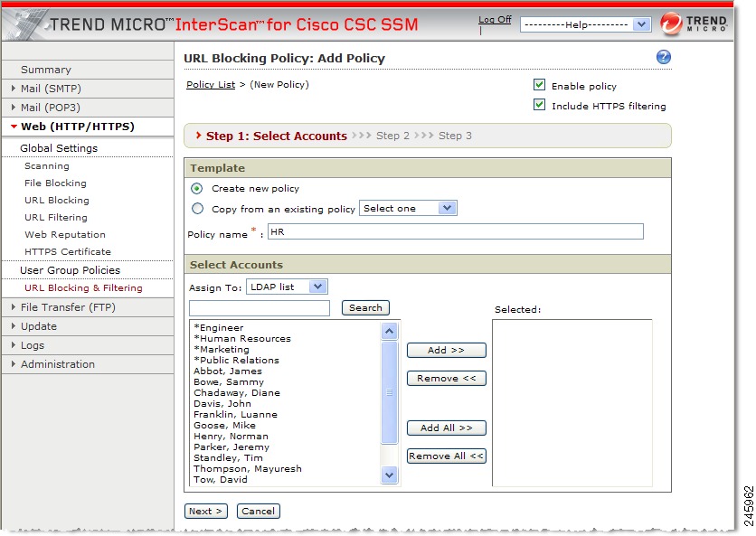
Task: Select Bowe, Sammy in accounts list
Action: coord(229,381)
